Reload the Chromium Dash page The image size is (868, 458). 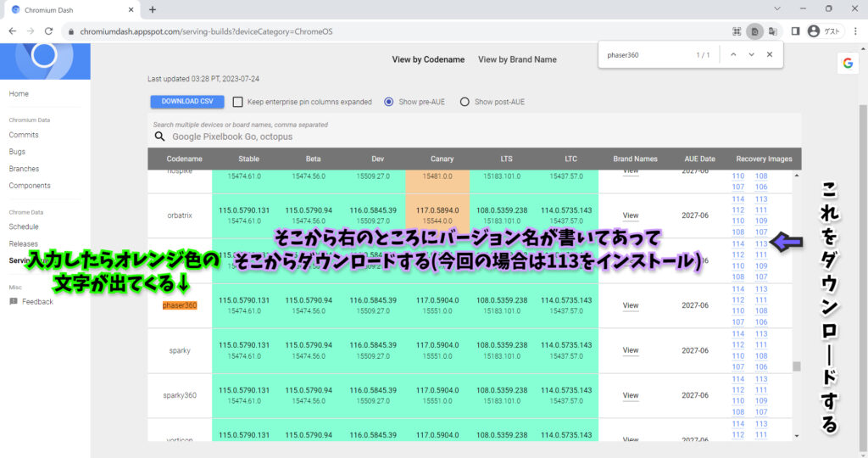49,31
